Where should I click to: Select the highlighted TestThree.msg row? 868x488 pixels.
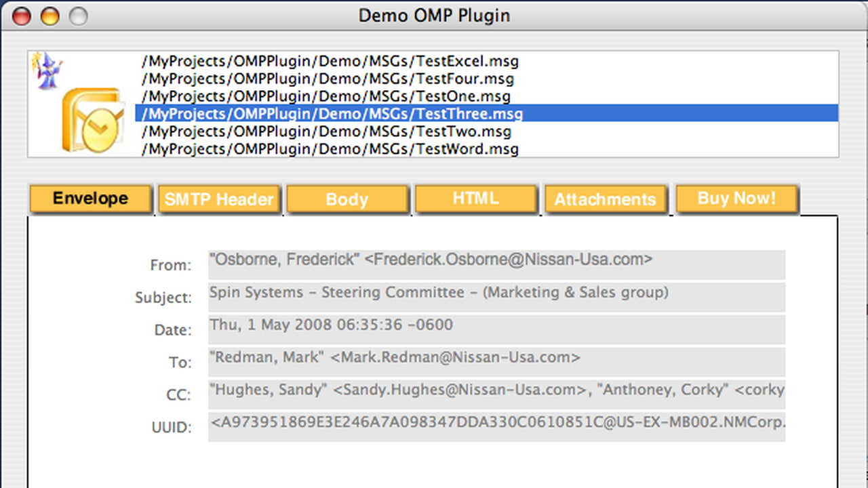click(x=487, y=114)
